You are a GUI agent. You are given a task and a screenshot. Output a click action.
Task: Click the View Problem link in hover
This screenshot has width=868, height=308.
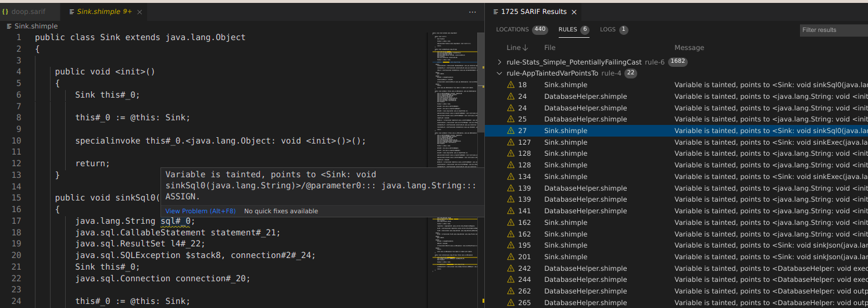click(x=200, y=211)
